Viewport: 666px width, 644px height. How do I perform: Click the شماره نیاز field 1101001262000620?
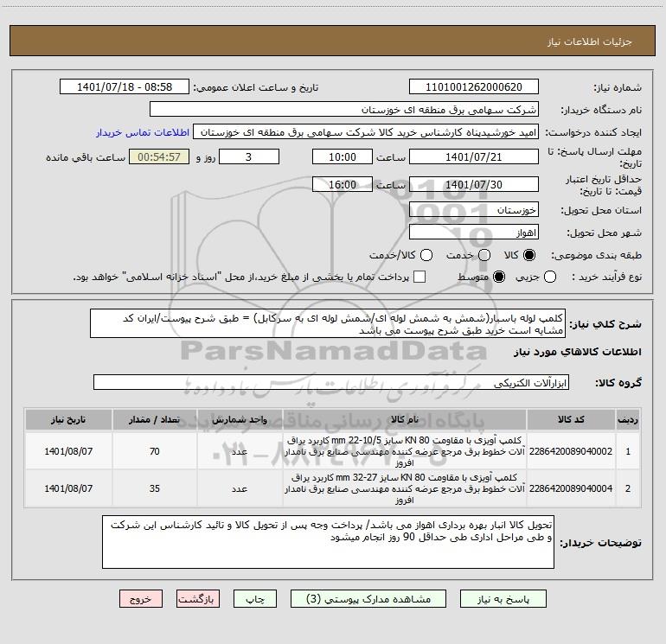point(474,86)
